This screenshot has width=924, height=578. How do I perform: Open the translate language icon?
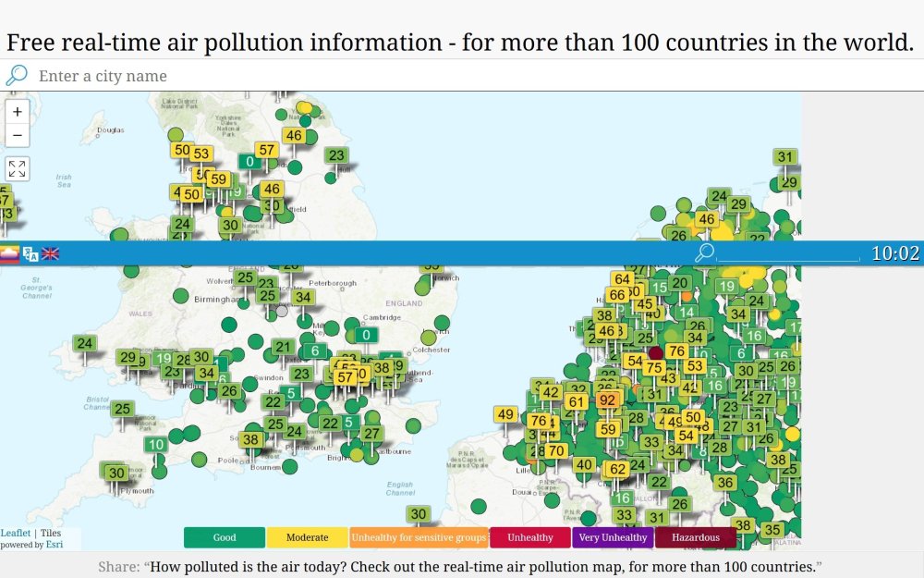coord(30,254)
